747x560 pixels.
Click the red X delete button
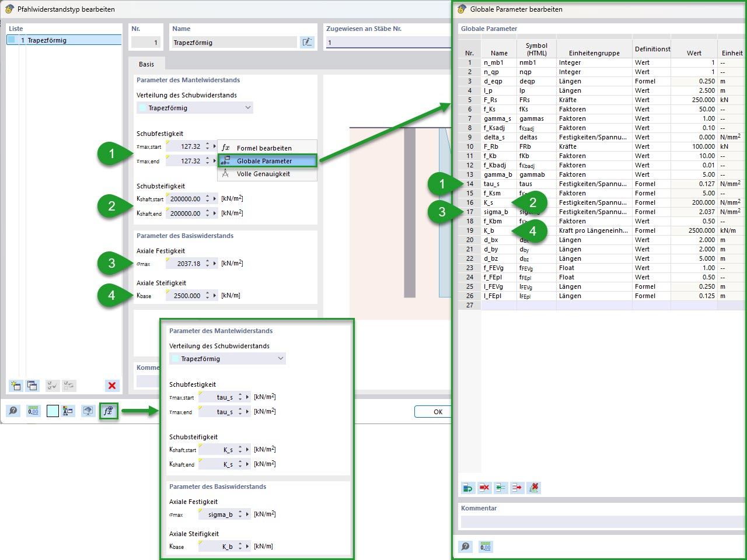click(x=111, y=386)
